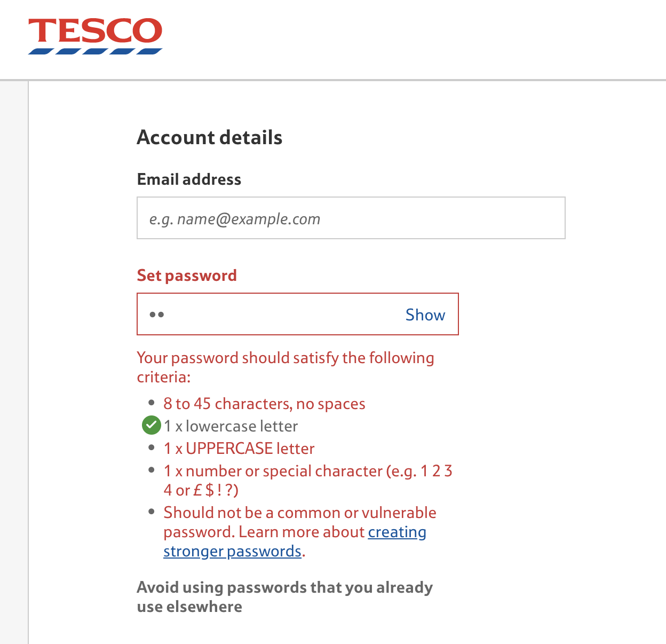Click the bullet beside 8 to 45 characters
666x644 pixels.
[x=152, y=403]
